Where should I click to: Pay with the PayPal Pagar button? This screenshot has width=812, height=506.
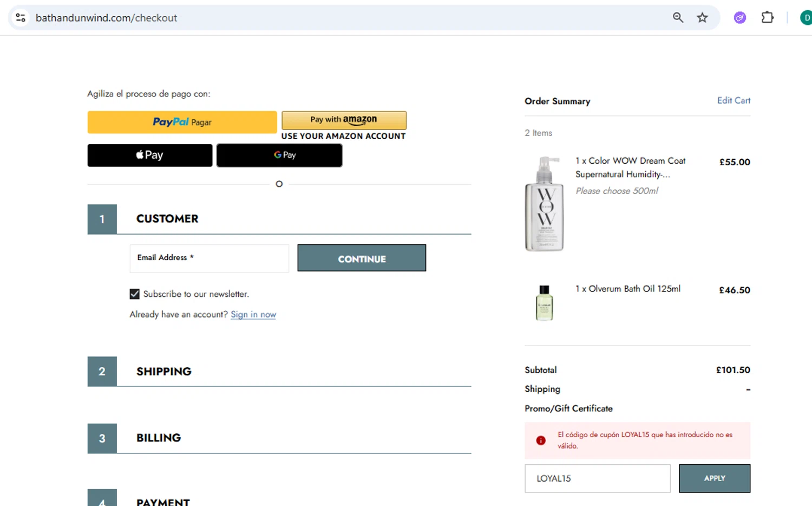tap(182, 122)
